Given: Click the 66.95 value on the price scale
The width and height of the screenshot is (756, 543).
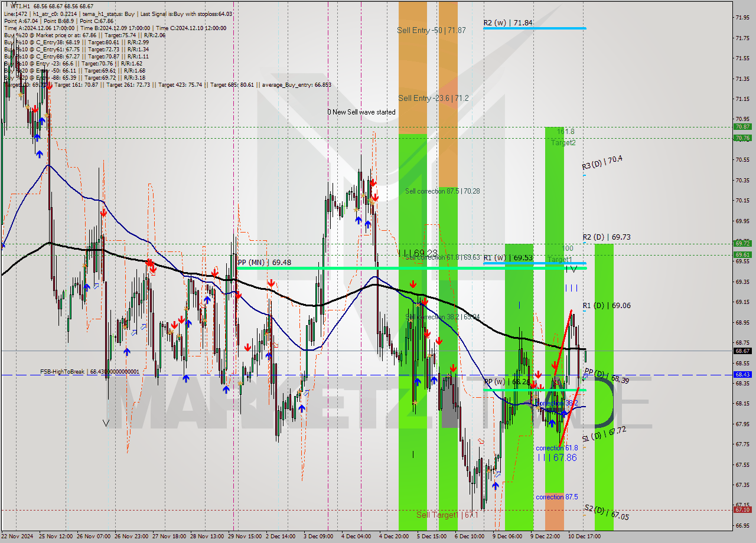Looking at the screenshot, I should (x=742, y=525).
